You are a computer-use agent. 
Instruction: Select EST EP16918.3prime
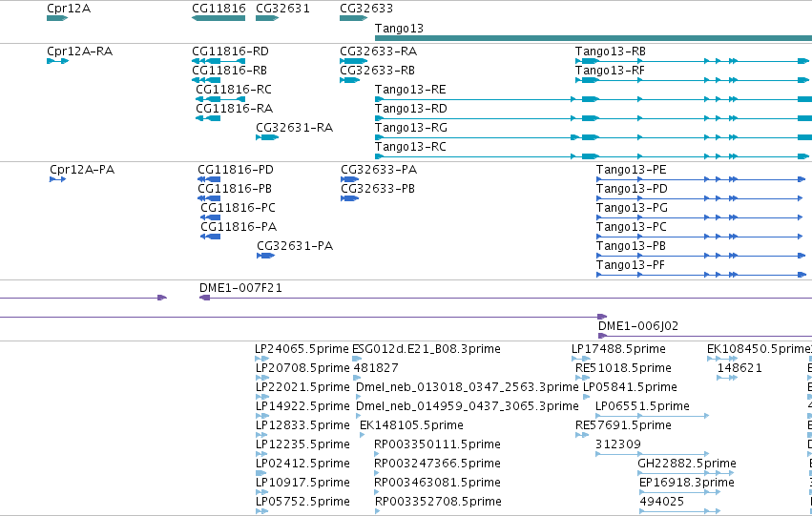(x=687, y=484)
